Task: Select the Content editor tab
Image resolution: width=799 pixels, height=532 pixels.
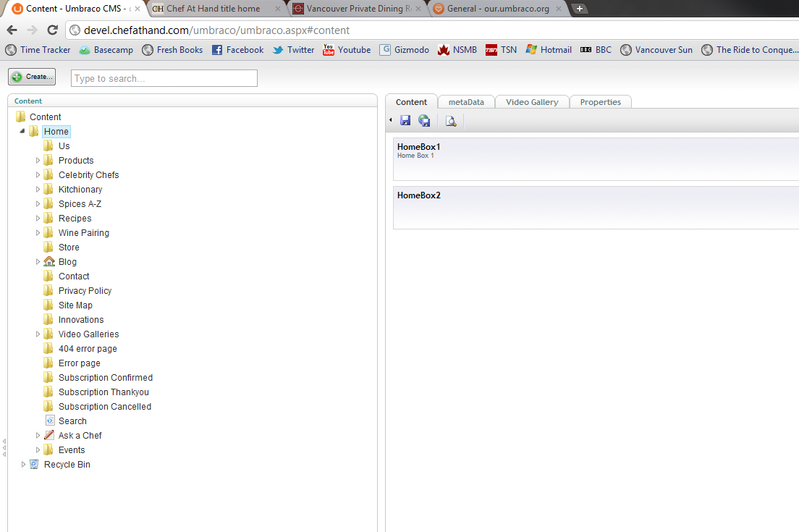Action: pyautogui.click(x=411, y=102)
